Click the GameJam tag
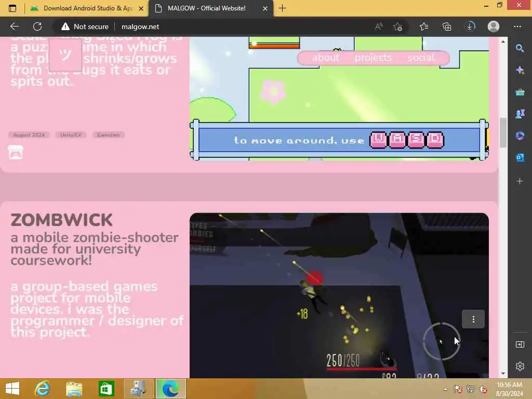 (108, 135)
